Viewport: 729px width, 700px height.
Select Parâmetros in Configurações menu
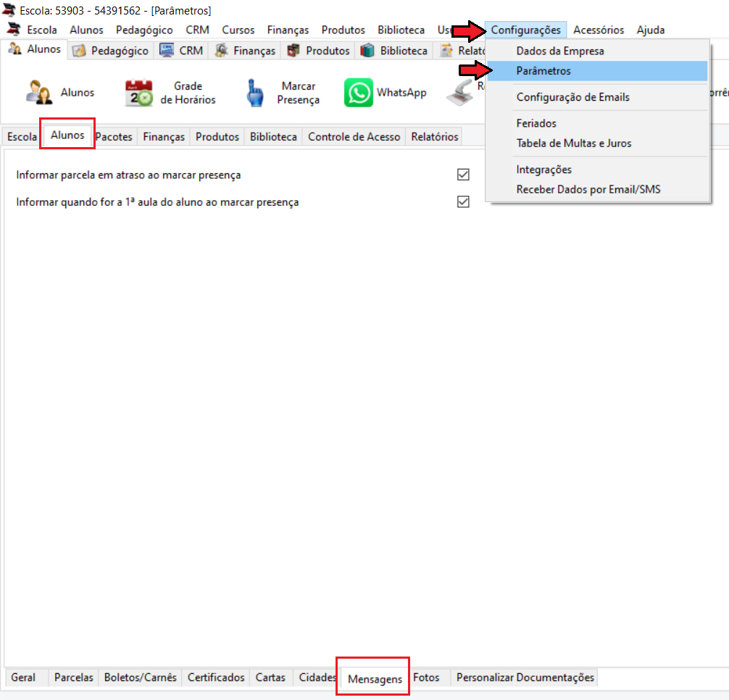coord(597,70)
